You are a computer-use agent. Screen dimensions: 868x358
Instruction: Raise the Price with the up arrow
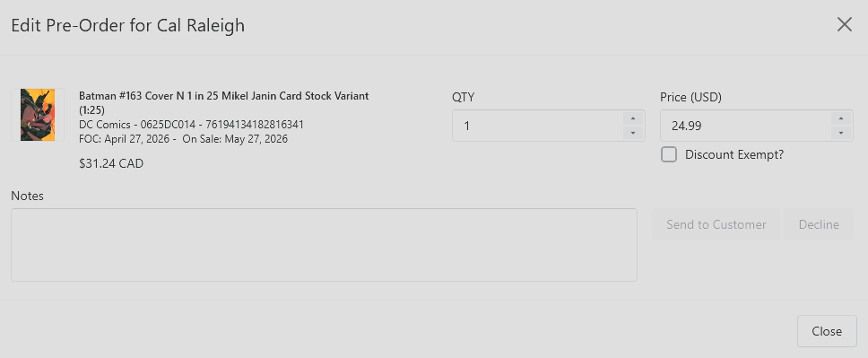click(841, 118)
